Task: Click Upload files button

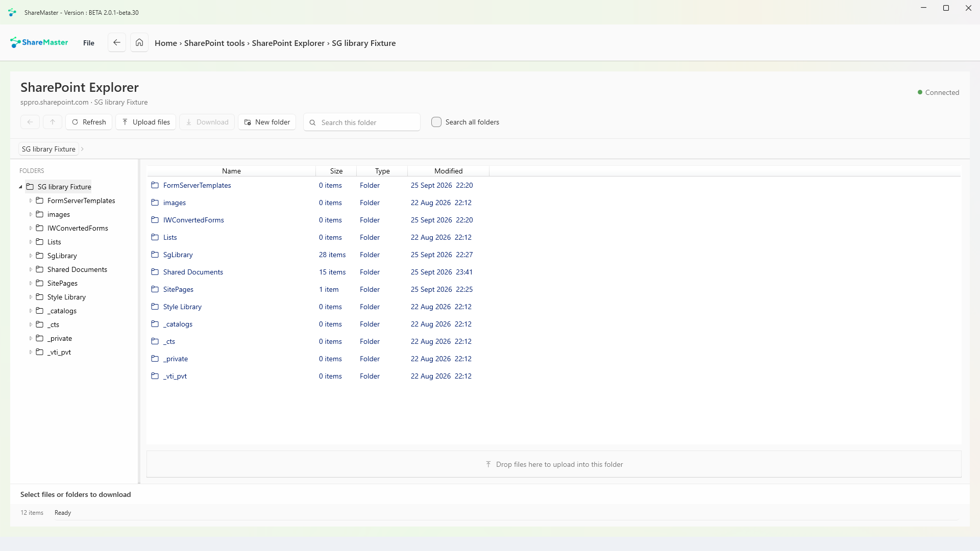Action: coord(146,122)
